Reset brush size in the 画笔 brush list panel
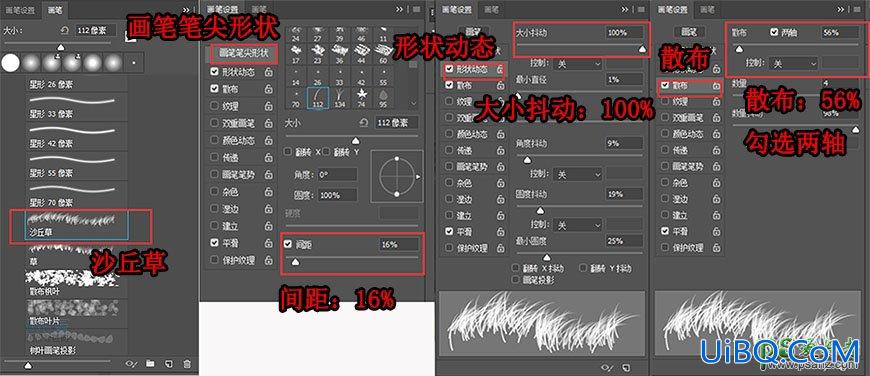The image size is (870, 376). point(65,31)
